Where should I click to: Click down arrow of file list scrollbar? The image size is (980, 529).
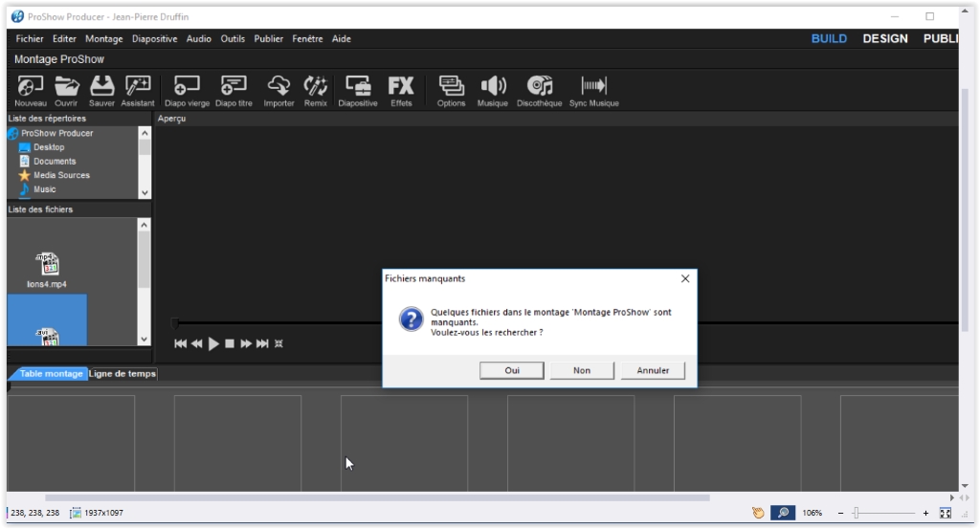point(144,340)
